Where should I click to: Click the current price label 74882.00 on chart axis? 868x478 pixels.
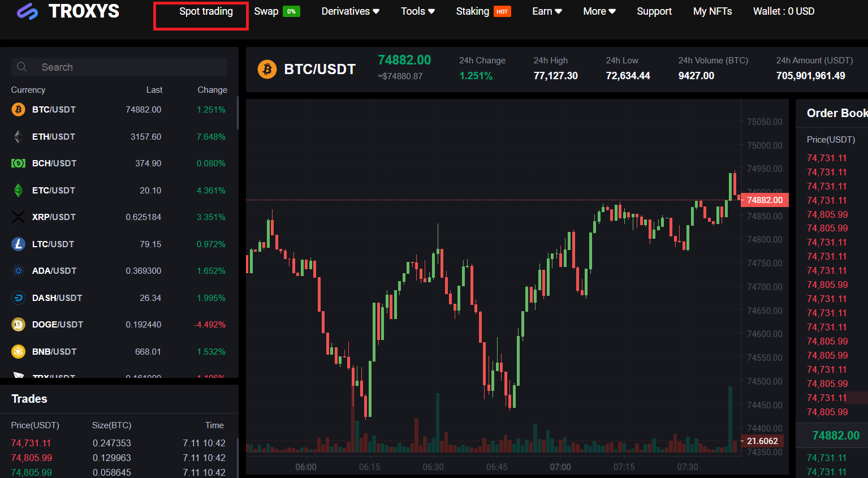tap(765, 200)
